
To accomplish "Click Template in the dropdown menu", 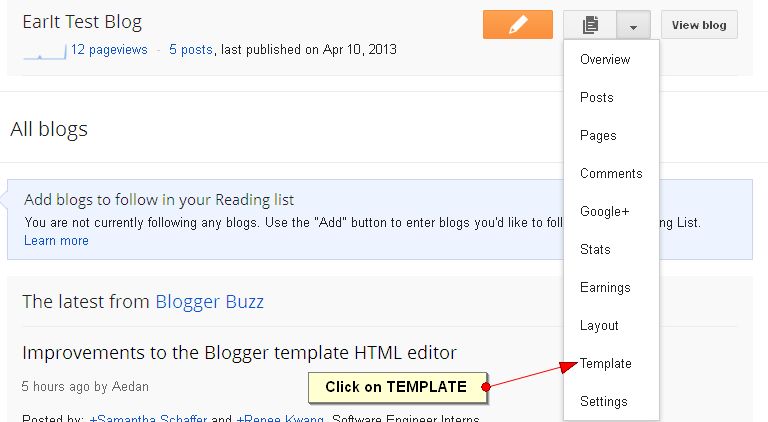I will tap(605, 363).
